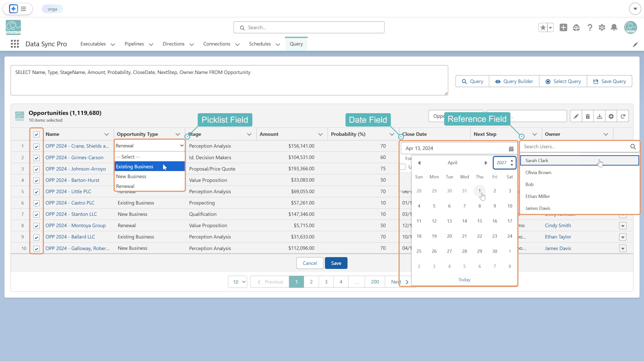Switch to the Query tab

pos(296,44)
